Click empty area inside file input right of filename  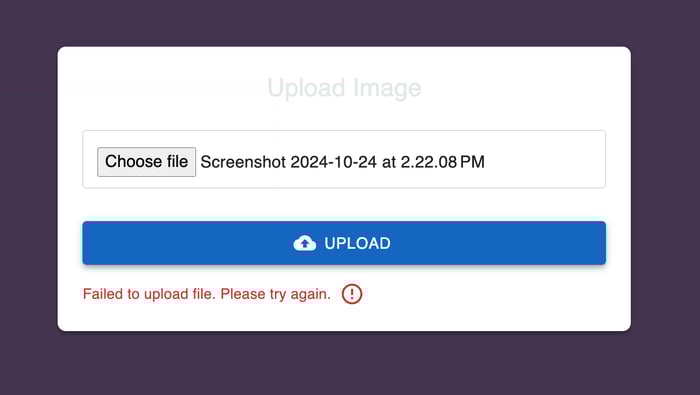[545, 161]
